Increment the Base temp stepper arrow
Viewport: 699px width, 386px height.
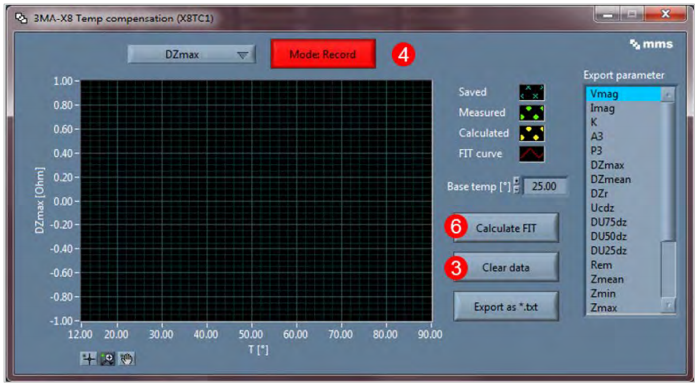[516, 181]
